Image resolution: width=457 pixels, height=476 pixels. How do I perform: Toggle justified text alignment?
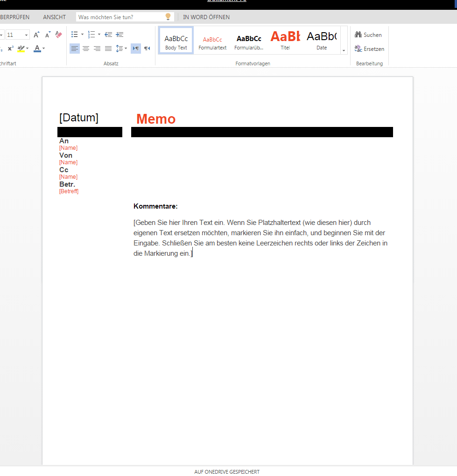[108, 49]
